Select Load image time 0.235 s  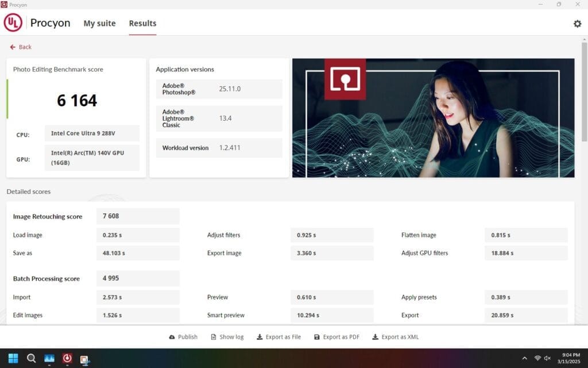(x=138, y=235)
